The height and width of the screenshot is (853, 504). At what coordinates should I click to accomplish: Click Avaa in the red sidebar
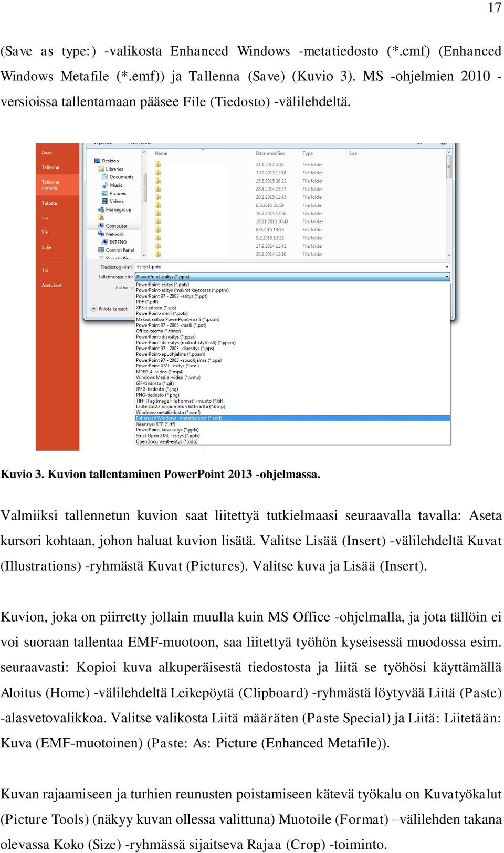coord(47,153)
